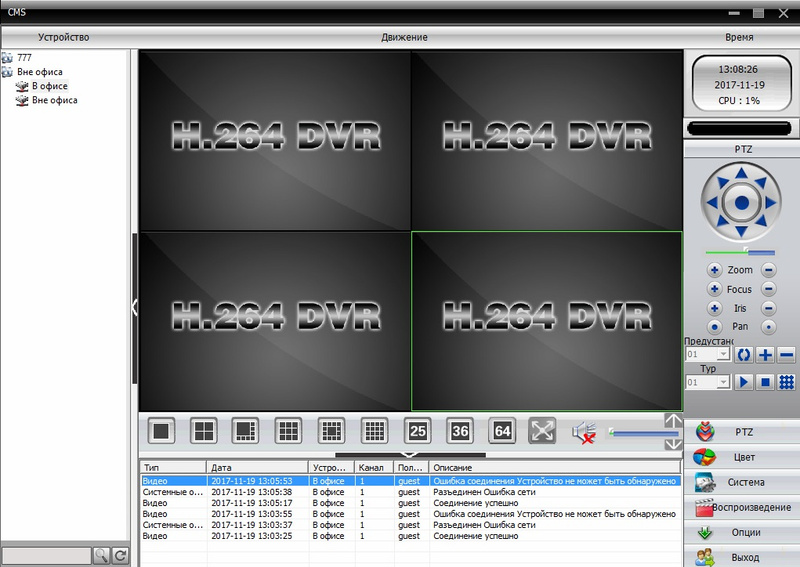Screen dimensions: 800x567
Task: Decrease Zoom with minus button
Action: click(768, 270)
